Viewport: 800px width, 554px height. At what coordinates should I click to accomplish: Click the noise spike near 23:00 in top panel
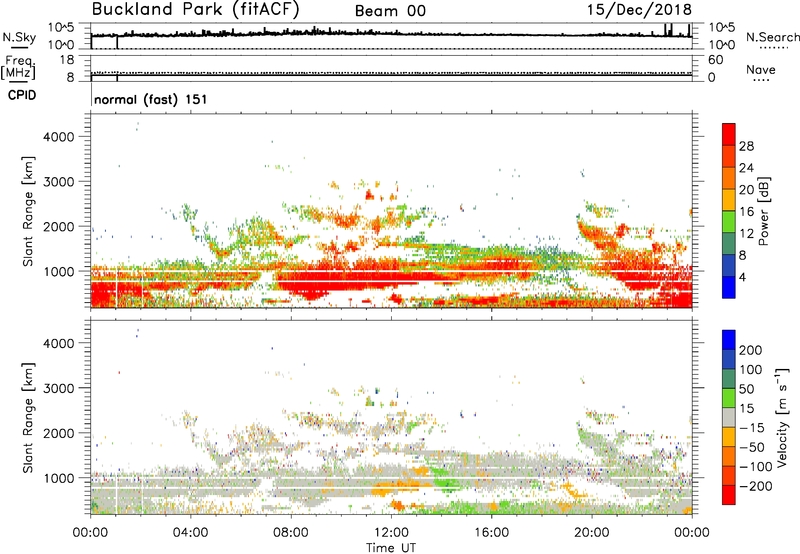pos(669,30)
